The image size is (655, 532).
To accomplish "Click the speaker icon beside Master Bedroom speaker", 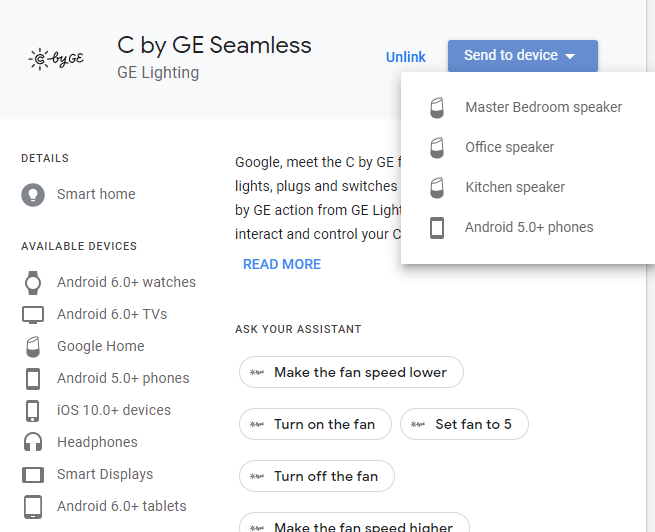I will point(437,108).
